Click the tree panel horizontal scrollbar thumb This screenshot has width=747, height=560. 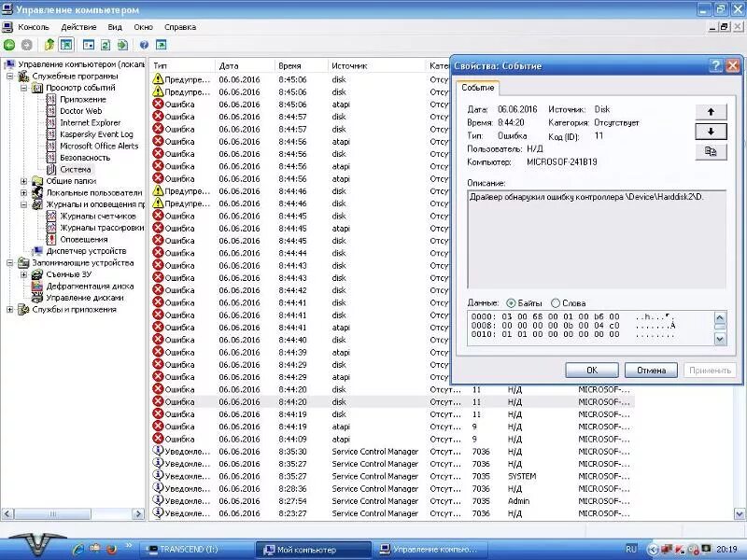(x=53, y=514)
